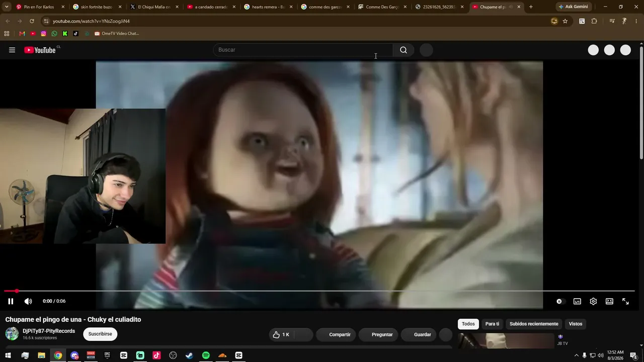Image resolution: width=644 pixels, height=362 pixels.
Task: Click the Compartir button
Action: coord(336,334)
